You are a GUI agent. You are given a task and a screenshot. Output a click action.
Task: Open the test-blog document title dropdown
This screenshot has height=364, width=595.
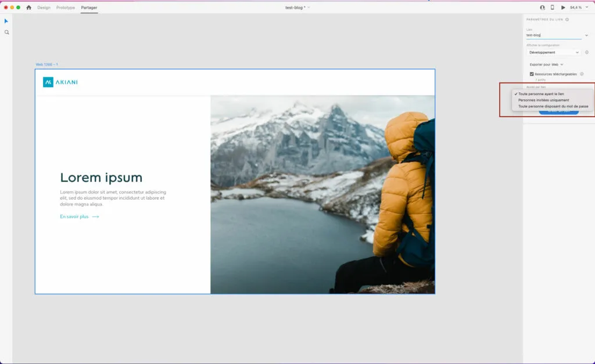(x=309, y=8)
